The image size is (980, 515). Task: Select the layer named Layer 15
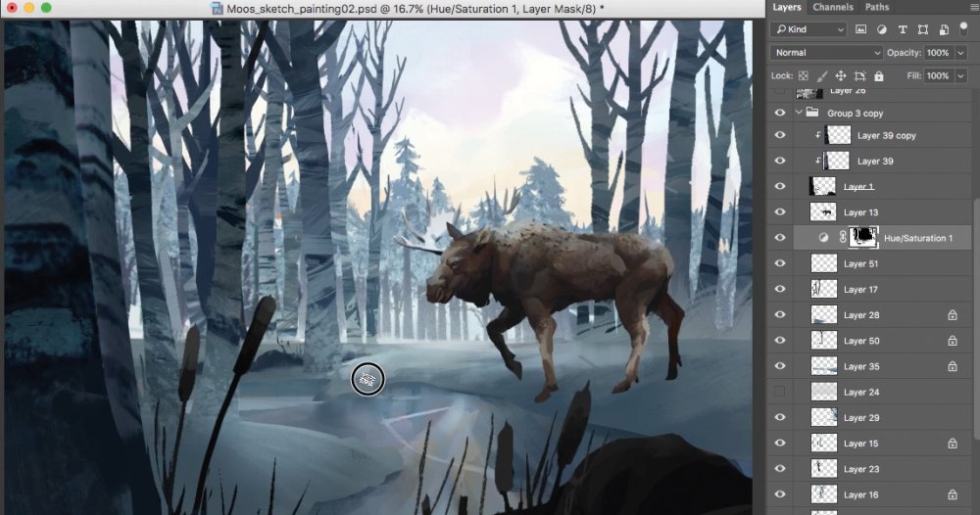[860, 444]
